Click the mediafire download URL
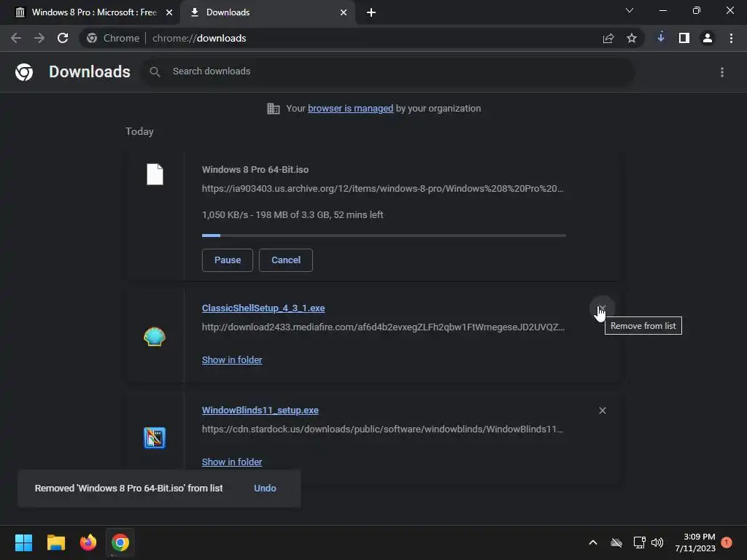Image resolution: width=747 pixels, height=560 pixels. (x=383, y=327)
